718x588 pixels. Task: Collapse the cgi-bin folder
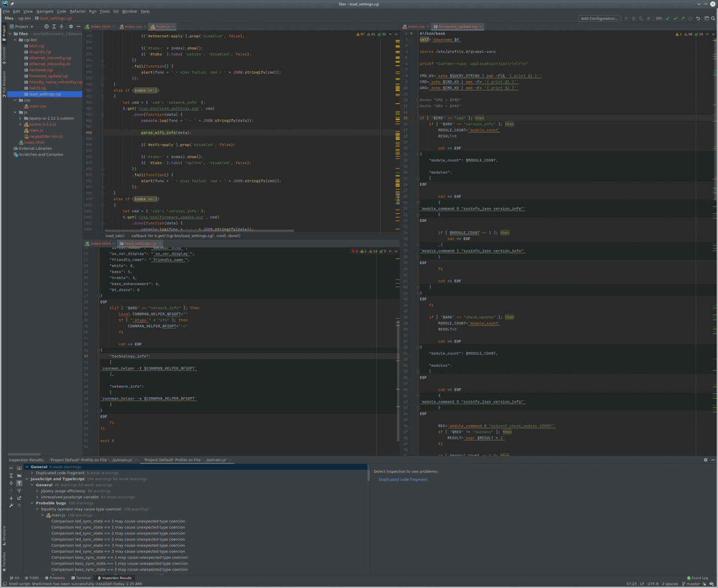click(x=15, y=40)
